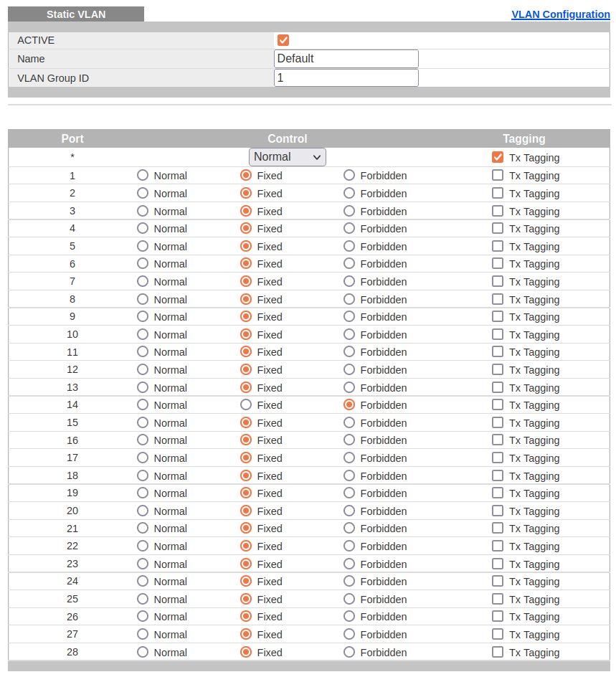The image size is (616, 677).
Task: Choose Fixed for port 18
Action: pyautogui.click(x=246, y=475)
